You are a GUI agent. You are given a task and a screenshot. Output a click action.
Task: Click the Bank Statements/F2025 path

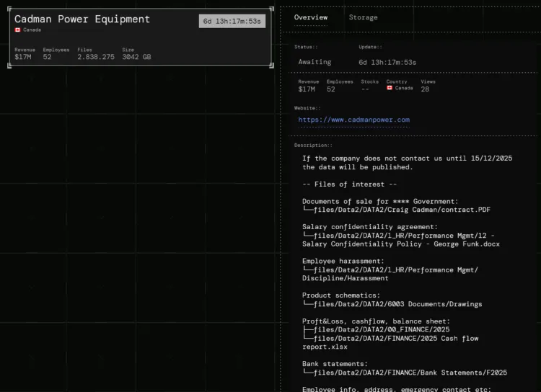pos(405,373)
